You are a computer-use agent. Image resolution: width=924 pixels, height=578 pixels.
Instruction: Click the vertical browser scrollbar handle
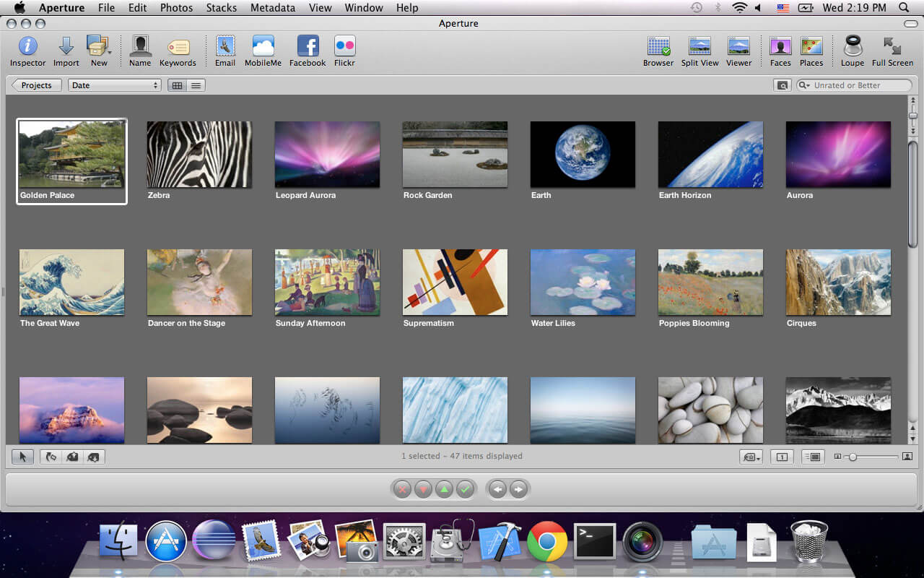(x=912, y=194)
